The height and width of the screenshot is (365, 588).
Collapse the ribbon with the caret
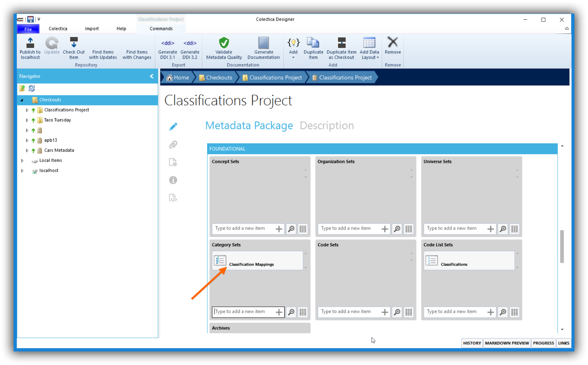[567, 28]
